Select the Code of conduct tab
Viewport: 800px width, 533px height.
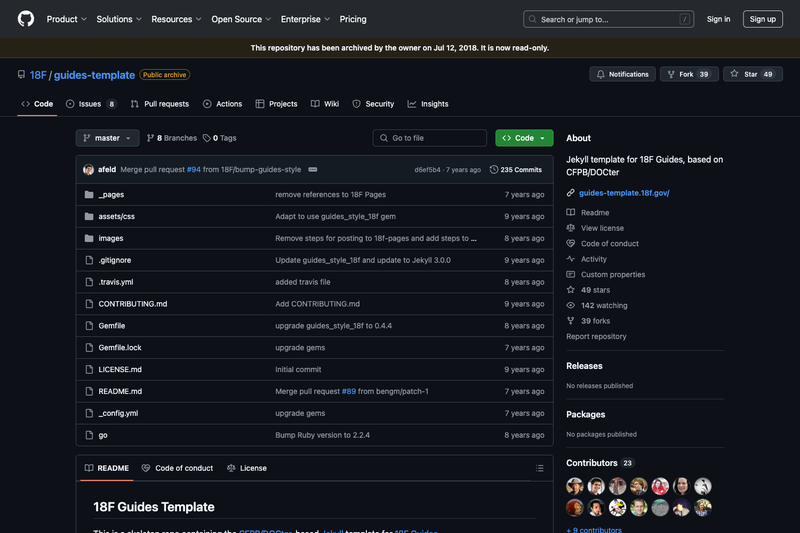pyautogui.click(x=177, y=468)
